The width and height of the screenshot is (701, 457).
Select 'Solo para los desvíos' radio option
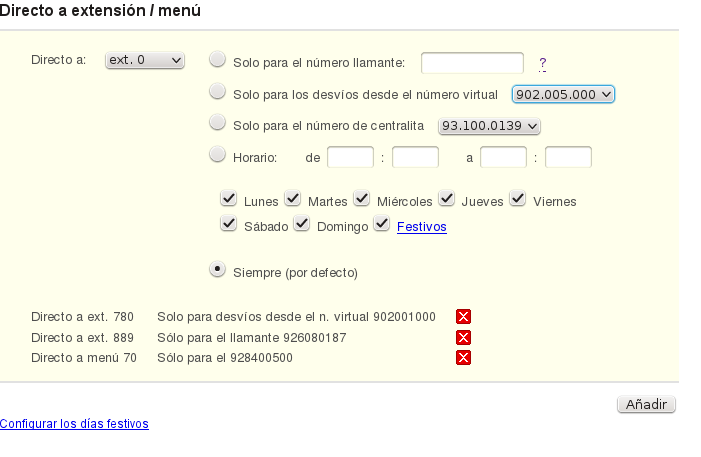click(x=217, y=92)
